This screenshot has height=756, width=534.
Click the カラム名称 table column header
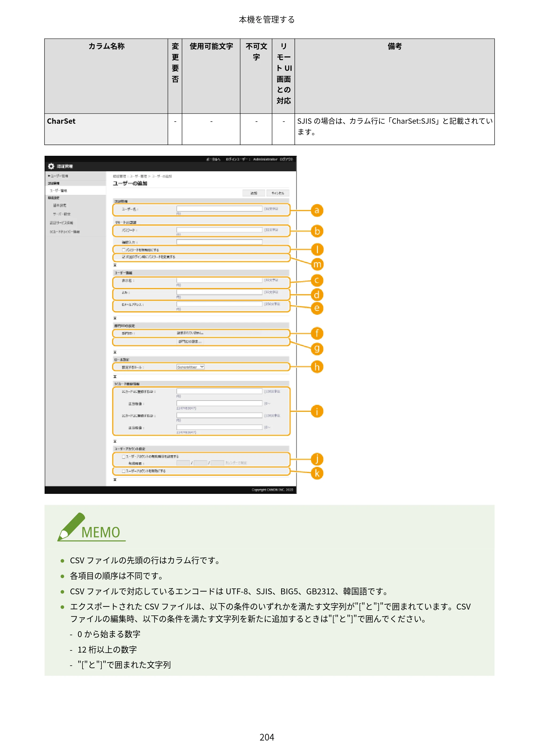point(106,76)
